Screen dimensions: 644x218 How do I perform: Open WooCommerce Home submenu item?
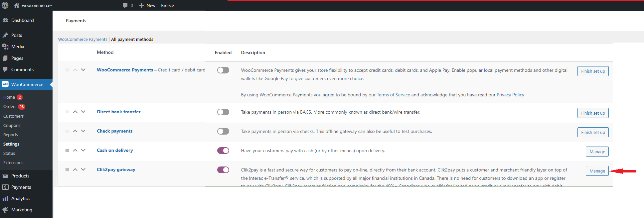click(x=9, y=97)
